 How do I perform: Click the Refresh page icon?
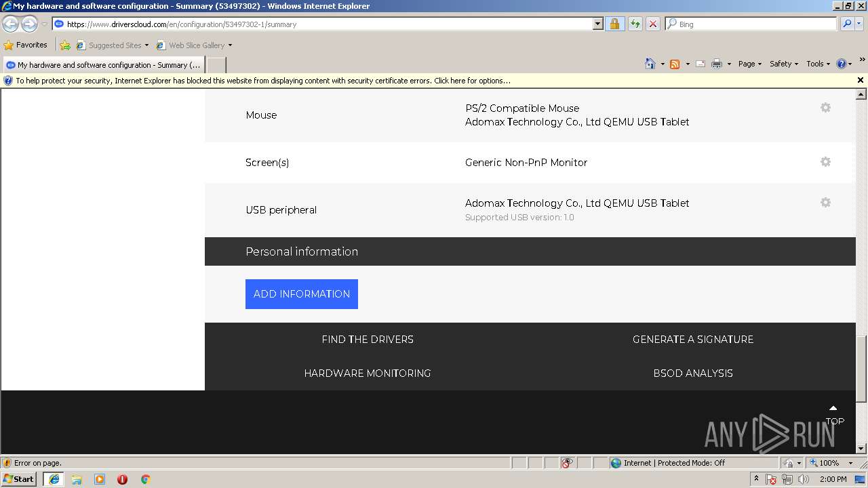635,24
